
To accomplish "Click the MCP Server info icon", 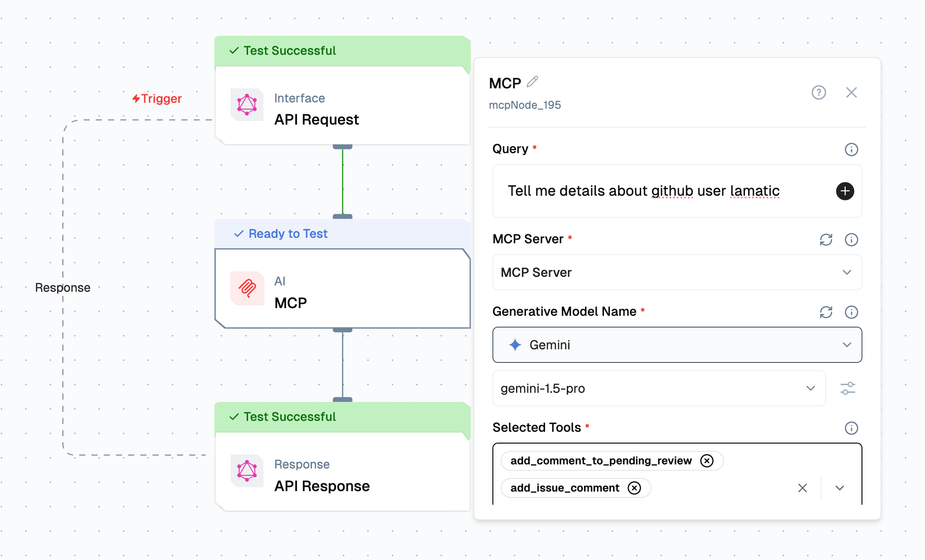I will 851,240.
